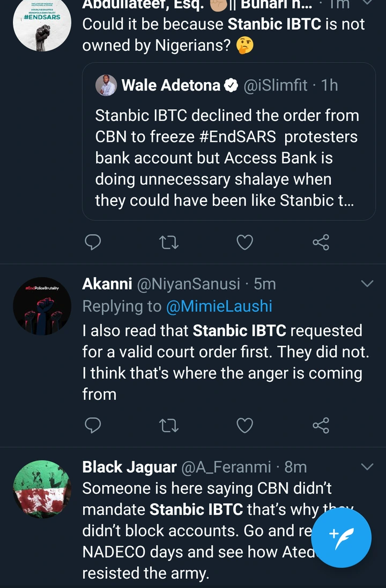Share Akanni's court order tweet

(x=321, y=425)
